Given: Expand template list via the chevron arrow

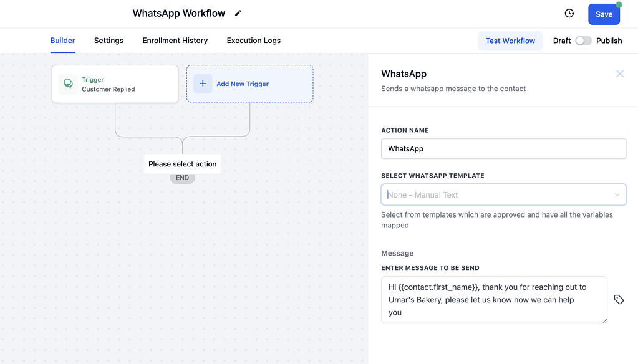Looking at the screenshot, I should (617, 194).
